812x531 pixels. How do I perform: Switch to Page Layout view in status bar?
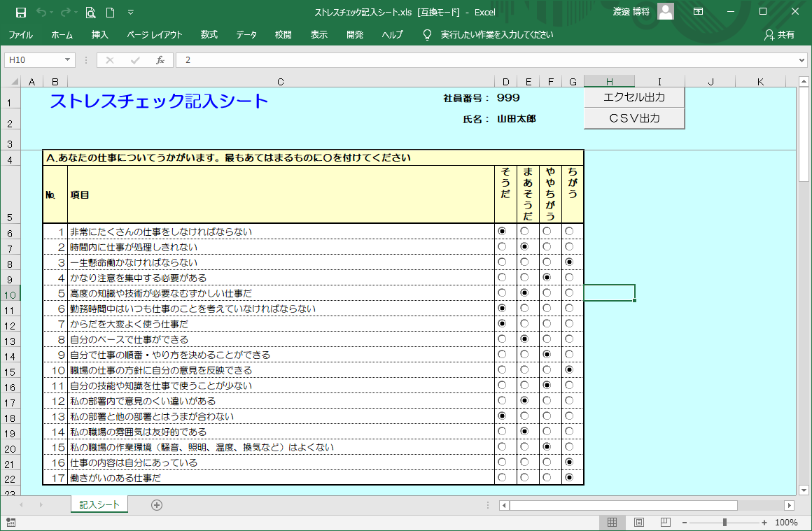(x=639, y=522)
